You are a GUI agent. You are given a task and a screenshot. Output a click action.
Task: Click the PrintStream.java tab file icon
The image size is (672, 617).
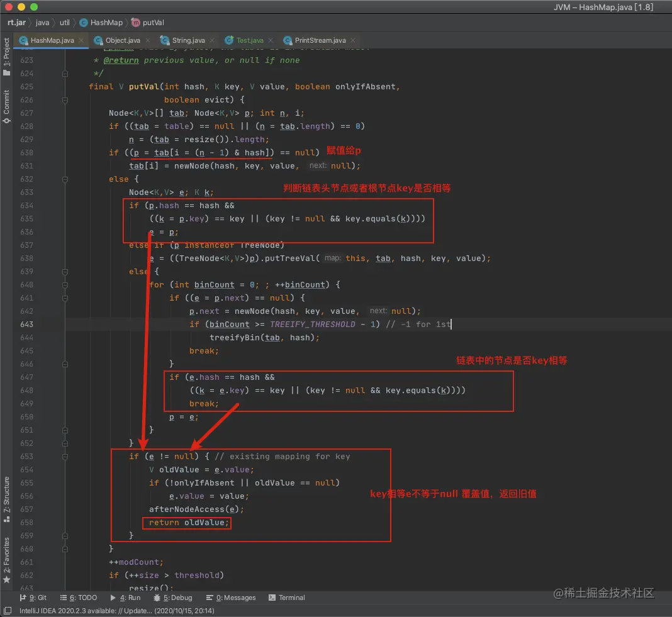click(288, 40)
